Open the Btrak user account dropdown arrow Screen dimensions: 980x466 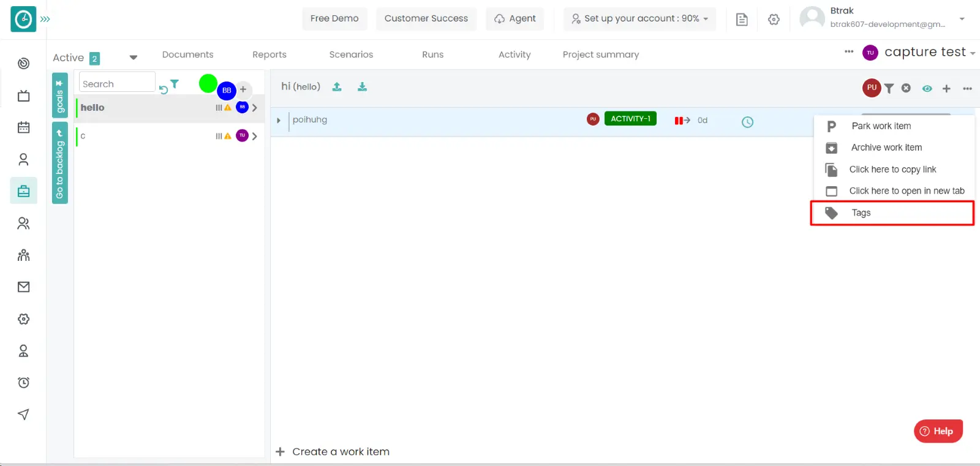pyautogui.click(x=962, y=19)
